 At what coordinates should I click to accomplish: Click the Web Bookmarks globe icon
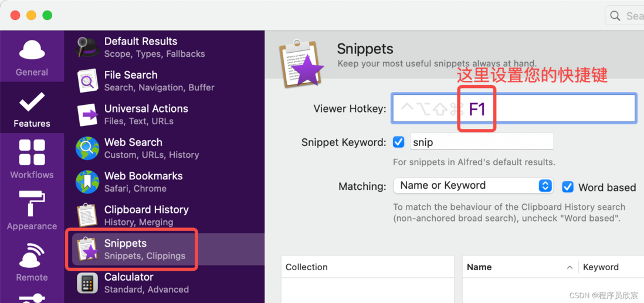(x=87, y=182)
